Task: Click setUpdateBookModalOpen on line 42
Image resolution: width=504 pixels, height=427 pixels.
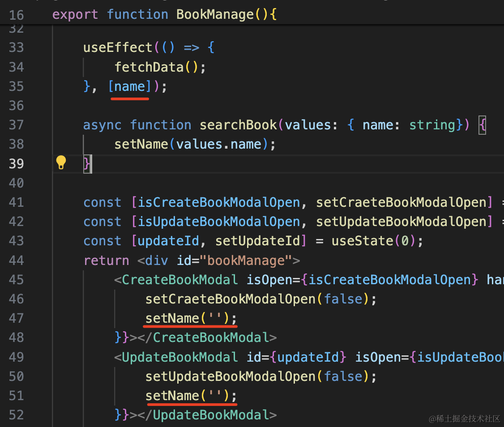Action: [x=401, y=222]
